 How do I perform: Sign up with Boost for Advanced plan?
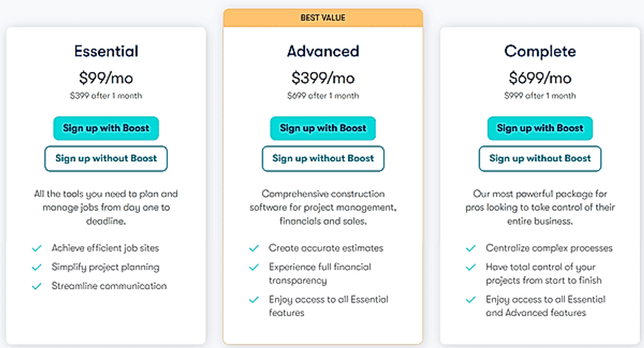pos(323,128)
